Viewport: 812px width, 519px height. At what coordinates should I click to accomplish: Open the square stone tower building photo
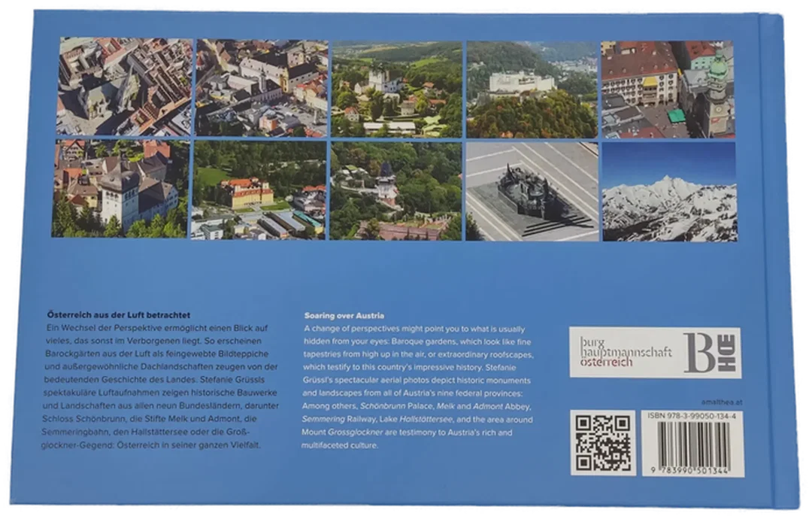pos(120,189)
